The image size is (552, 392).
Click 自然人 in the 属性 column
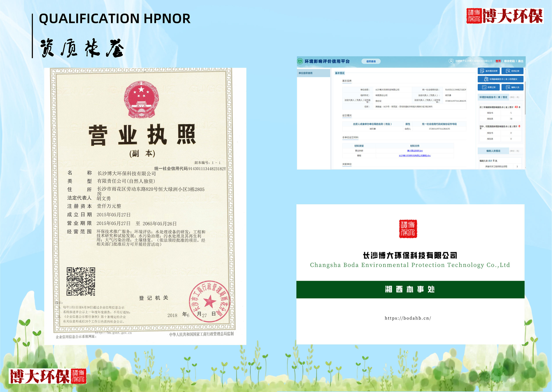point(408,129)
